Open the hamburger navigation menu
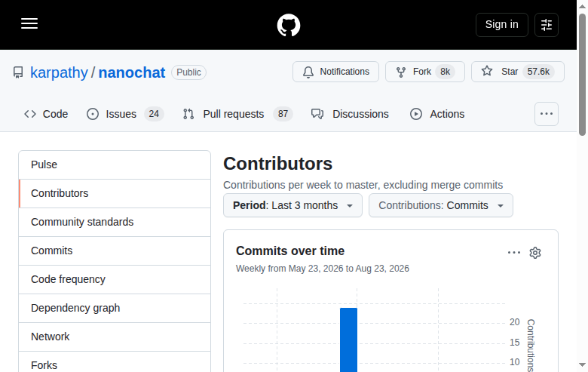Viewport: 588px width, 372px height. pos(29,23)
